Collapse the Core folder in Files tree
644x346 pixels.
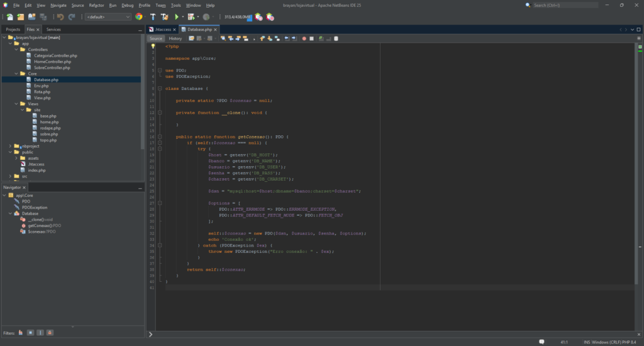pos(16,74)
